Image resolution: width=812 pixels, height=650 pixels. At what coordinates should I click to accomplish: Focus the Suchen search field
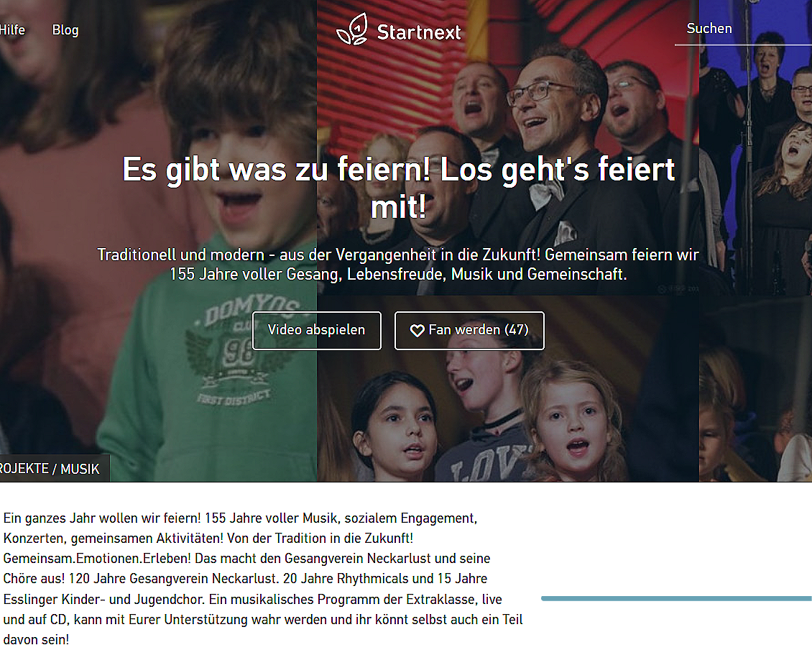(743, 29)
